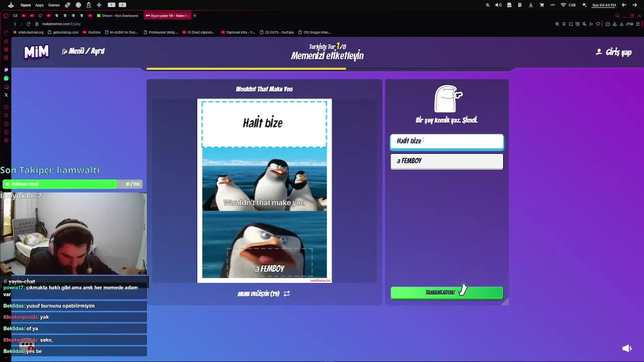
Task: Open the Tophaneli Killa bookmark
Action: point(238,32)
